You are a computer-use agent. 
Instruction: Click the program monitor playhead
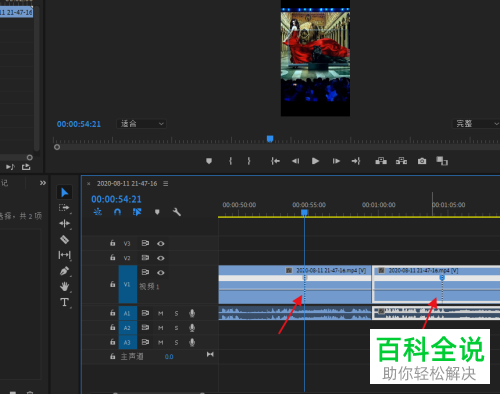tap(270, 139)
